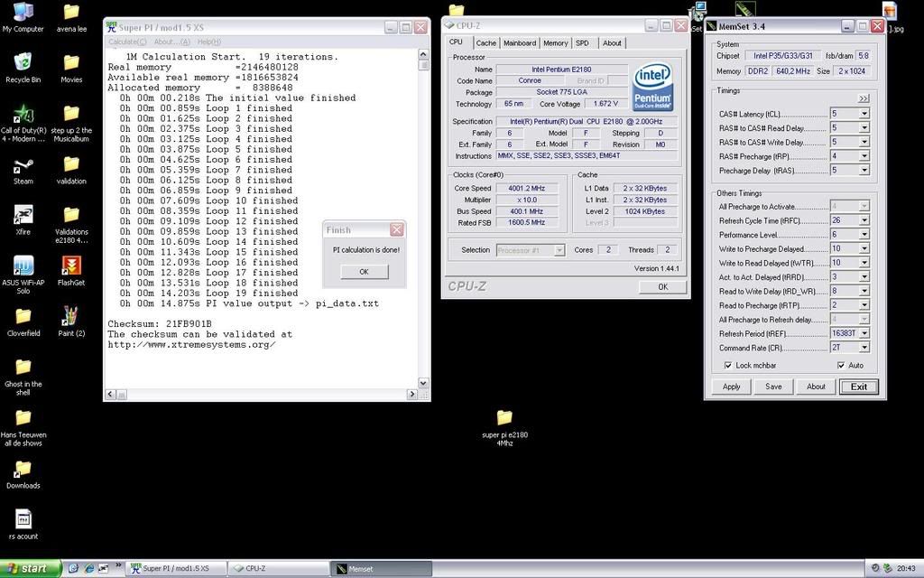
Task: Select the Downloads folder shortcut
Action: pos(23,469)
